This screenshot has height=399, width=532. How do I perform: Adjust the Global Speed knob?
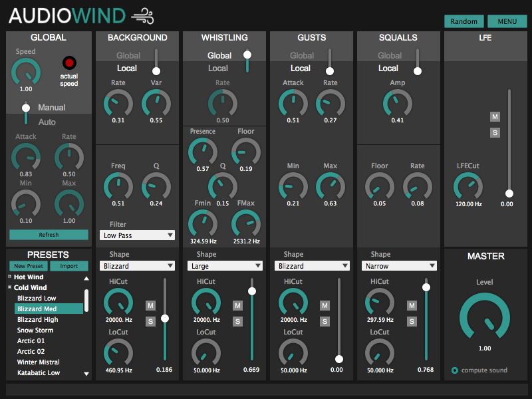pos(26,72)
